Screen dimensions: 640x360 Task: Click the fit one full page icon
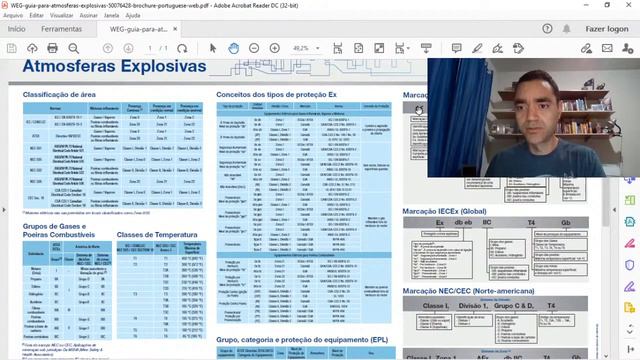click(358, 48)
